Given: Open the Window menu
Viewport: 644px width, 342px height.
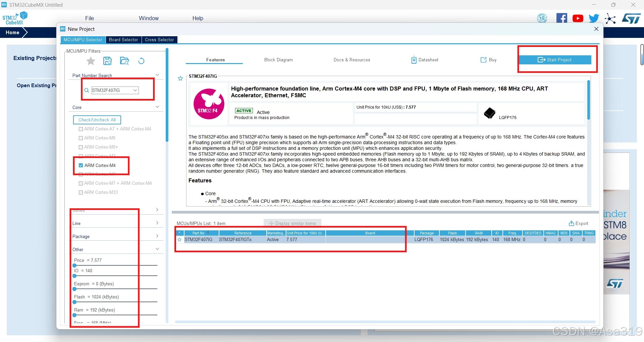Looking at the screenshot, I should (149, 18).
